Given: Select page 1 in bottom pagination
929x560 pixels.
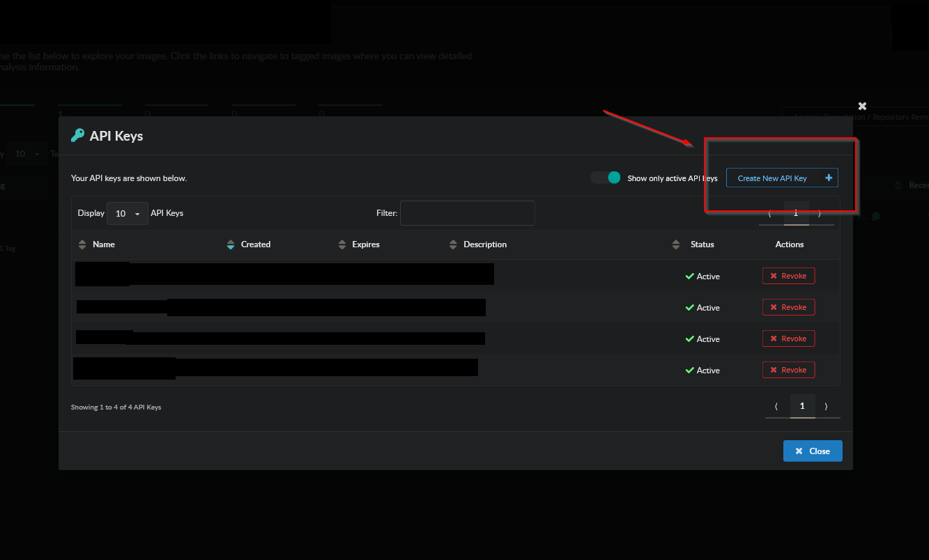Looking at the screenshot, I should (x=802, y=406).
